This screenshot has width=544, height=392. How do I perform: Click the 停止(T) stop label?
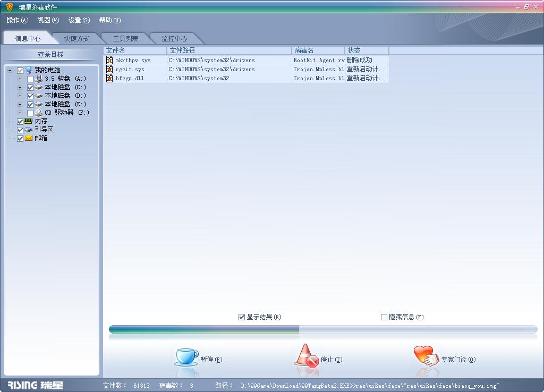[x=331, y=360]
